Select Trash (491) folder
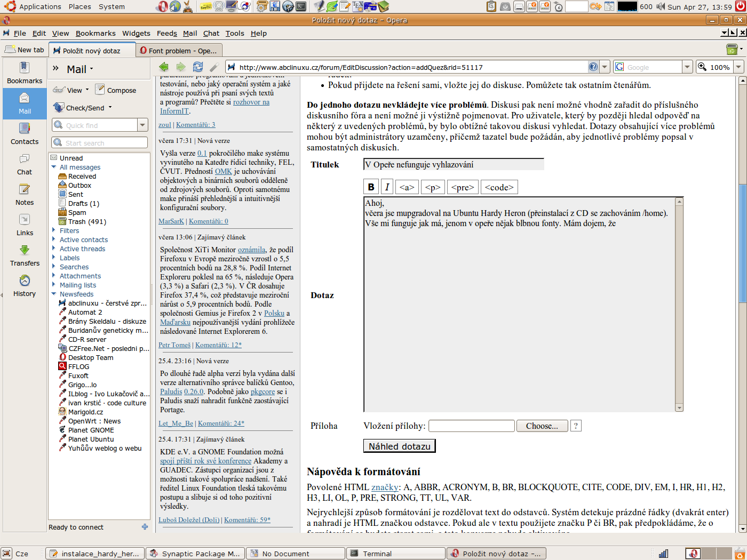Viewport: 747px width, 560px height. pyautogui.click(x=87, y=221)
